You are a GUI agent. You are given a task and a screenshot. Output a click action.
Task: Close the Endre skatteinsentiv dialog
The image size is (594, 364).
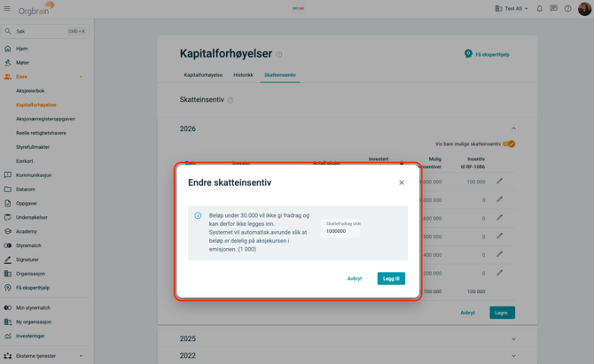pos(402,182)
